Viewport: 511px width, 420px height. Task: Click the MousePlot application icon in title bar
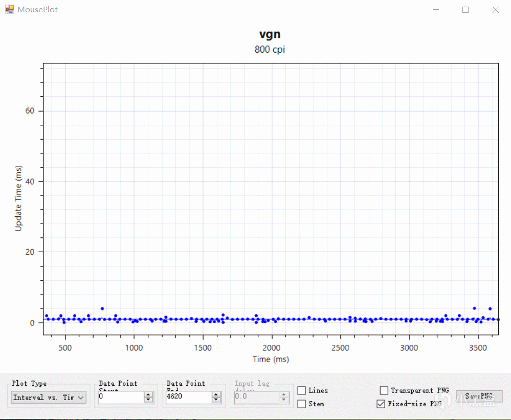[9, 9]
